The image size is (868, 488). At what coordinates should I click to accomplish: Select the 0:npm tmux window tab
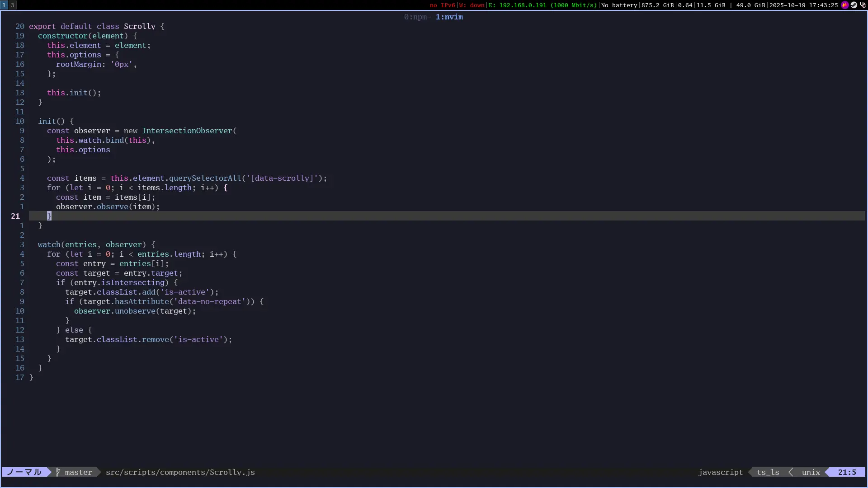pyautogui.click(x=416, y=17)
